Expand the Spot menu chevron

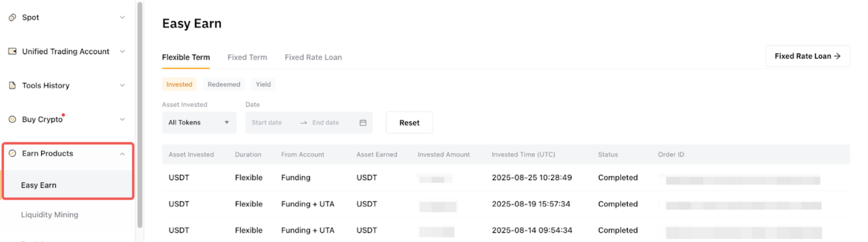coord(122,17)
